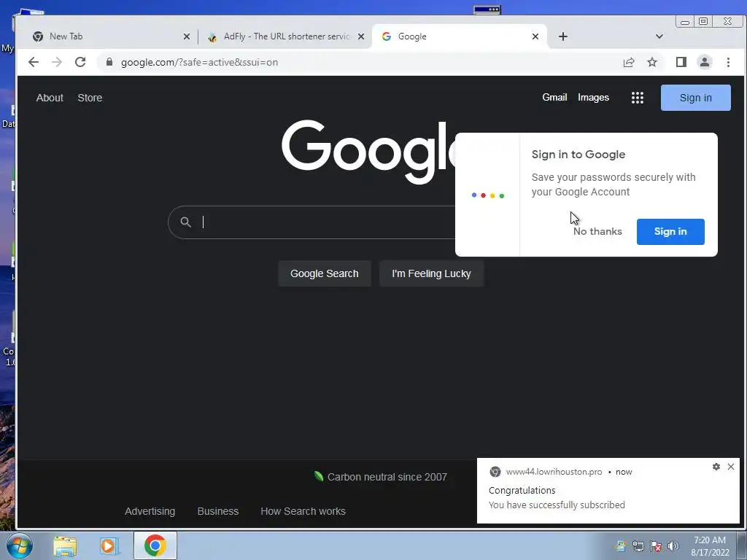Open the Business footer link
Screen dimensions: 747x560
click(x=217, y=511)
